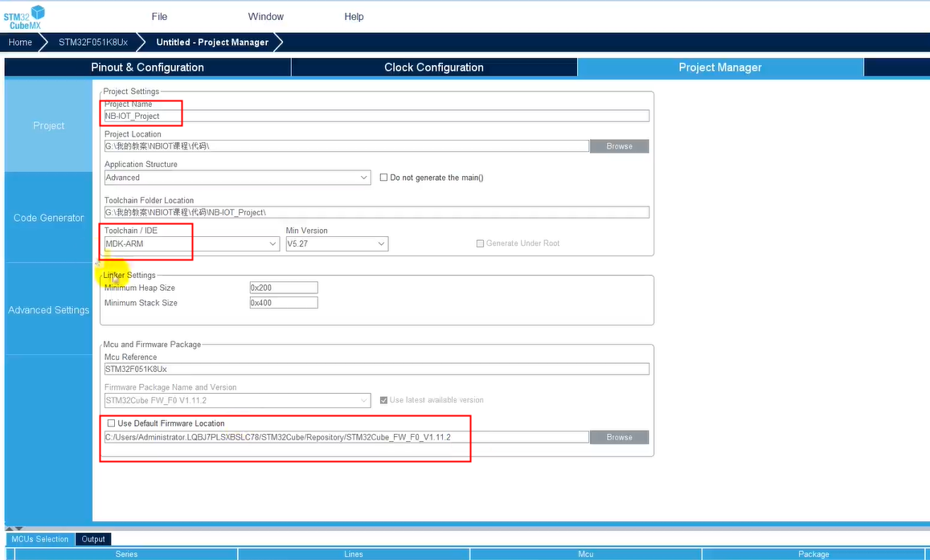Open the Code Generator side section
This screenshot has height=560, width=930.
(49, 218)
